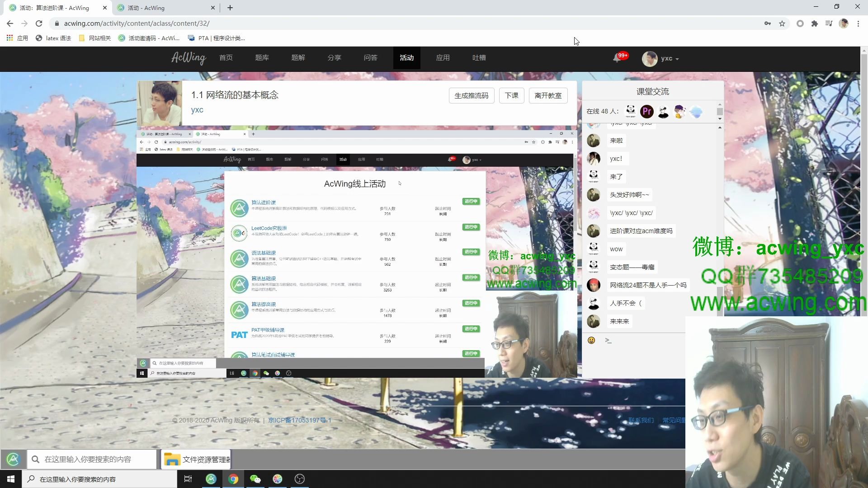Click the browser back arrow
This screenshot has width=868, height=488.
click(10, 23)
